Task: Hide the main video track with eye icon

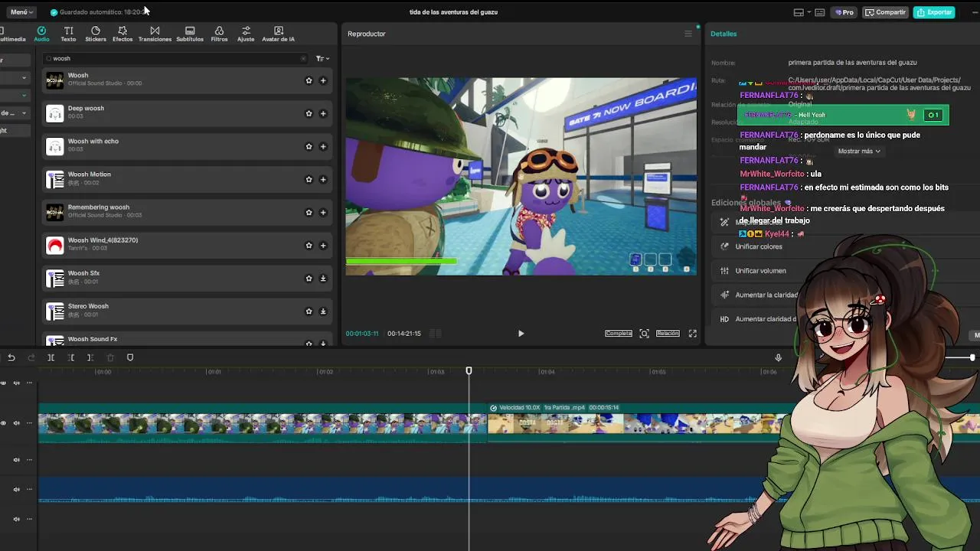Action: (4, 423)
